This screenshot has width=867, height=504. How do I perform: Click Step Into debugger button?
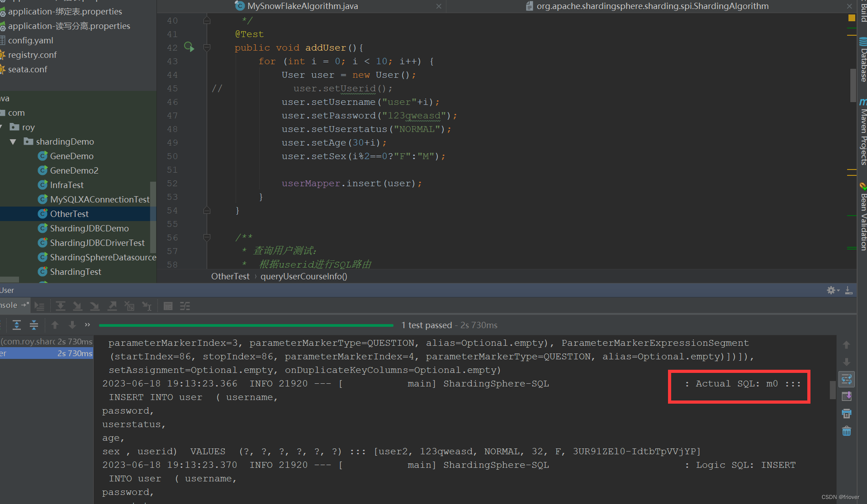[77, 306]
